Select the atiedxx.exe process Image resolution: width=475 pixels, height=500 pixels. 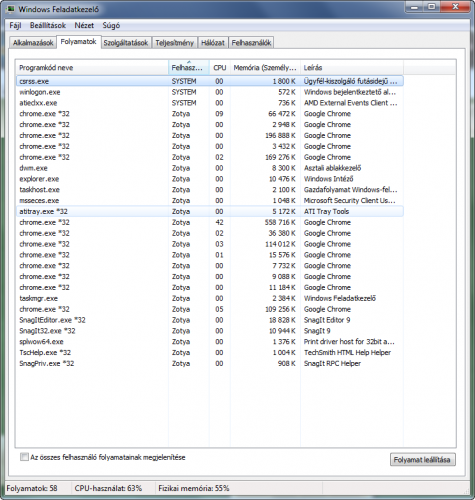[x=210, y=103]
